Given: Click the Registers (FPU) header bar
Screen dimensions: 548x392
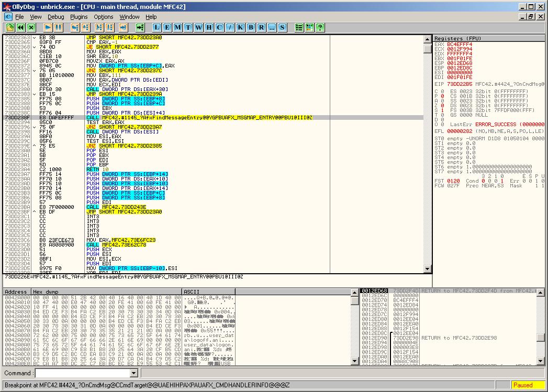Looking at the screenshot, I should tap(489, 38).
